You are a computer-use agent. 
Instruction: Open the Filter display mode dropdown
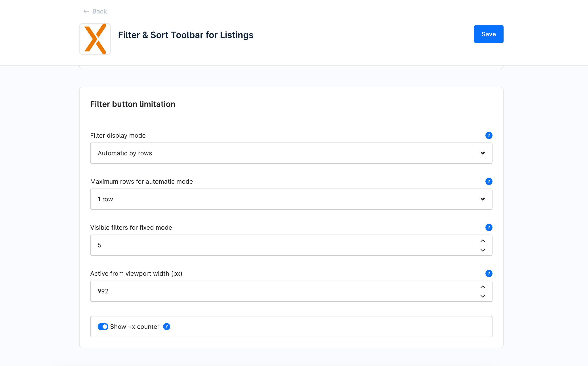tap(291, 153)
